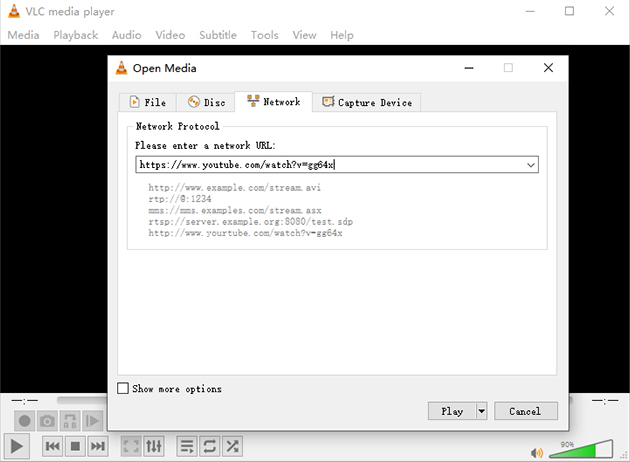Open extended settings equalizer icon
Viewport: 630px width, 462px height.
tap(154, 446)
